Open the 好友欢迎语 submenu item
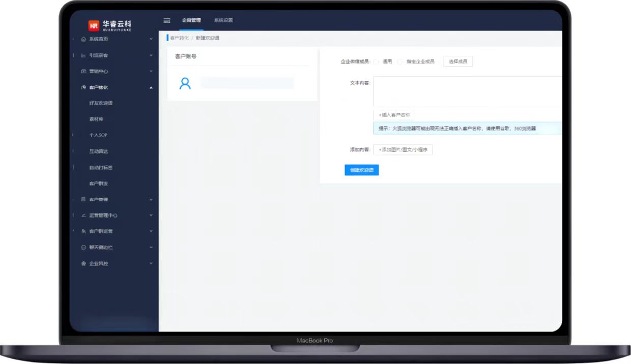The image size is (631, 364). (101, 103)
